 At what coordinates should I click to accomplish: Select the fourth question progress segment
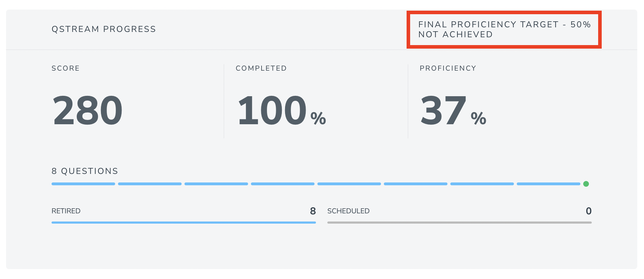[x=283, y=184]
